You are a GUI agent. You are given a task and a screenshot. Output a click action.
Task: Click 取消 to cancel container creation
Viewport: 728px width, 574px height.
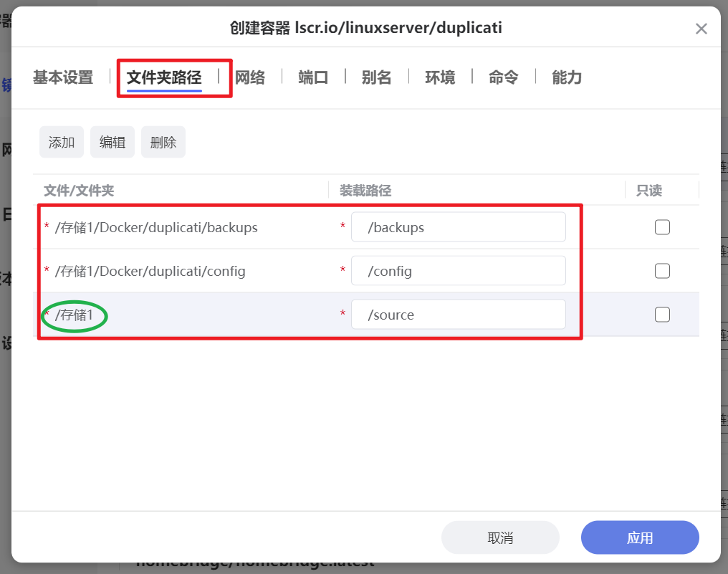coord(500,537)
